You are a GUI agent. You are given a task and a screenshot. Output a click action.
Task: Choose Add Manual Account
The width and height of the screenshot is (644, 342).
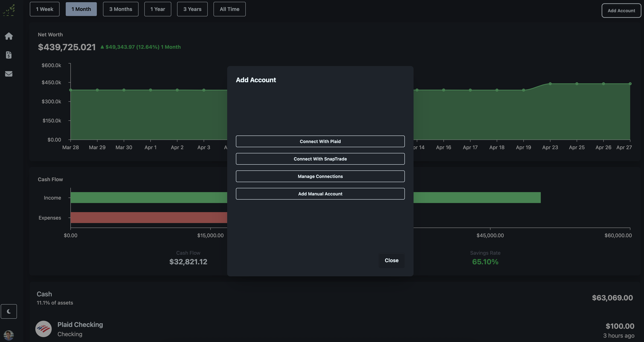pos(320,194)
